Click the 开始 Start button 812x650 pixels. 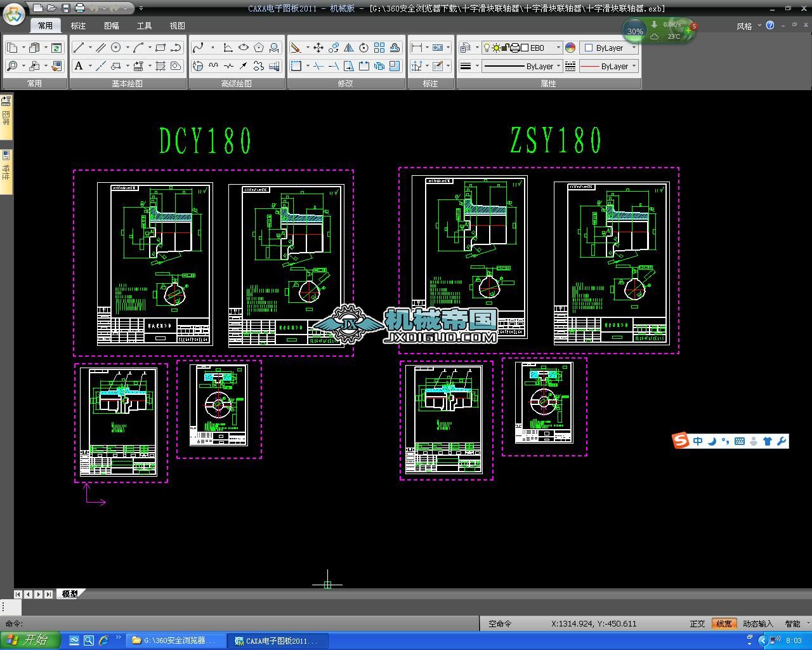click(29, 640)
